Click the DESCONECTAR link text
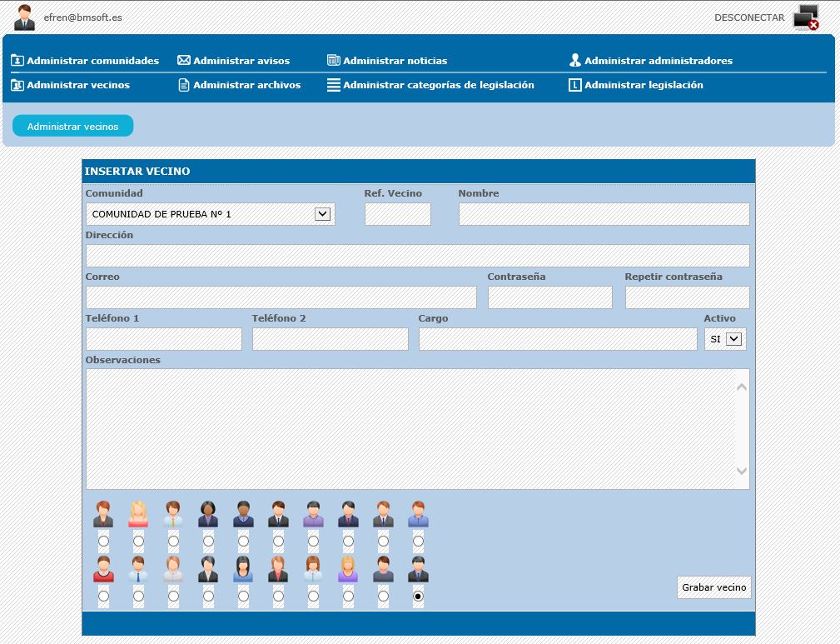The image size is (840, 644). [x=749, y=17]
